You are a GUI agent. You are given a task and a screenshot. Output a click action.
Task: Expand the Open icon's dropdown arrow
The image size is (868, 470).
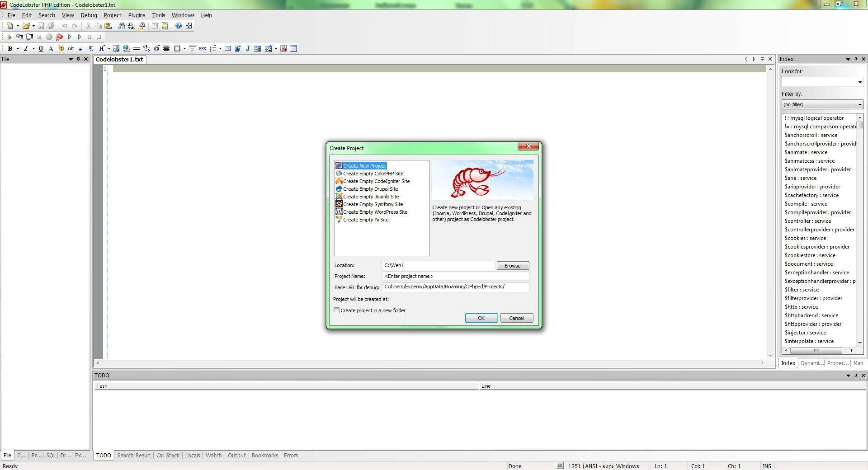[x=33, y=26]
